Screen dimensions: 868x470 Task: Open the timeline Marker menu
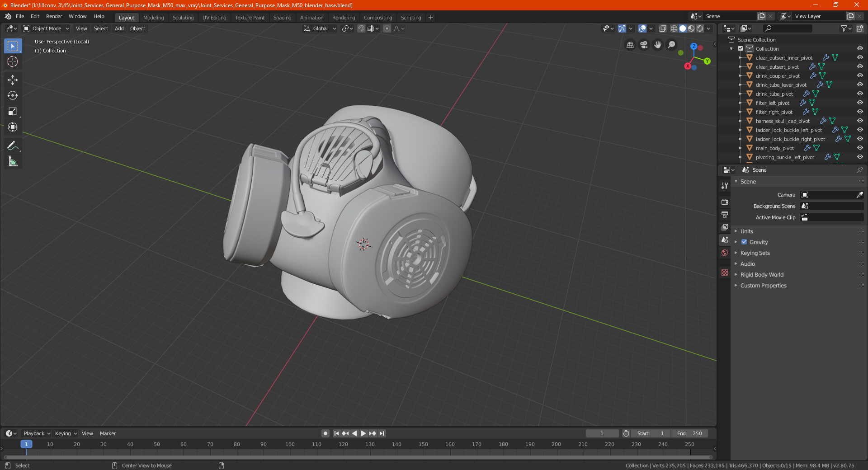[108, 433]
